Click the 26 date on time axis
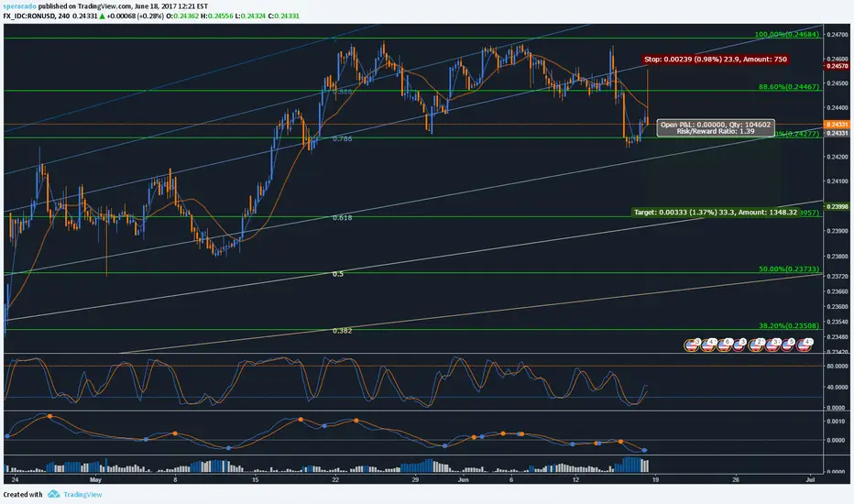The height and width of the screenshot is (504, 854). click(x=736, y=479)
